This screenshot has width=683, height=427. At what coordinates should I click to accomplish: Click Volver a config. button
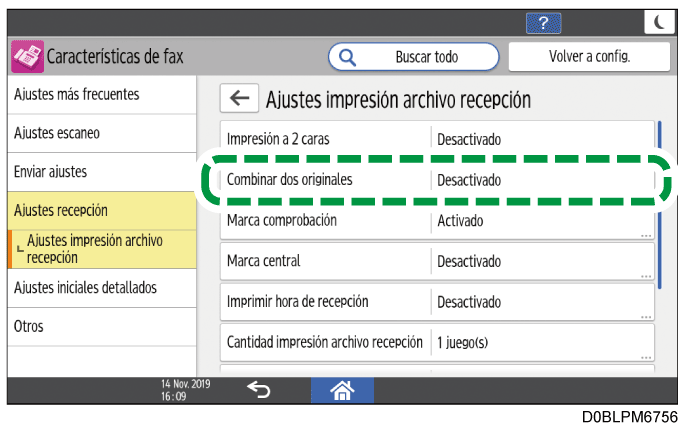[x=587, y=57]
